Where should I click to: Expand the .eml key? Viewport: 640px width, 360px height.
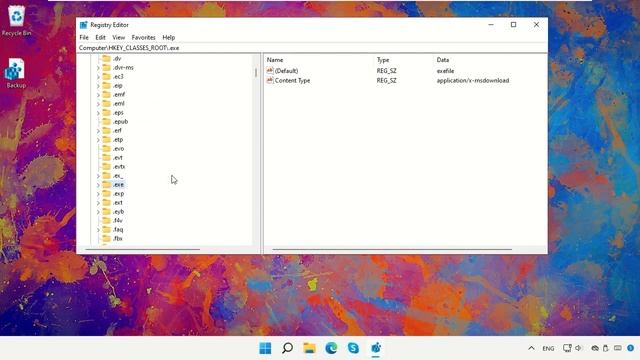point(98,104)
